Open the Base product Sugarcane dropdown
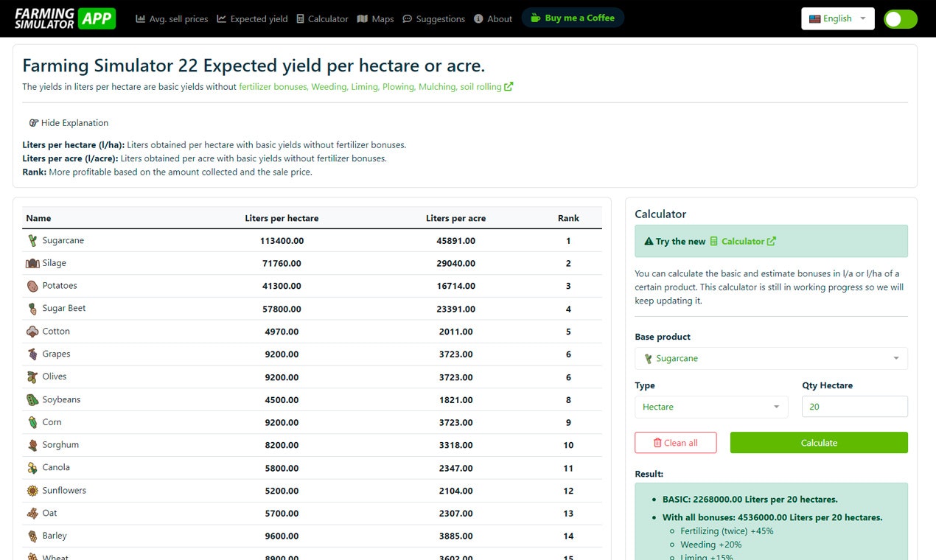The height and width of the screenshot is (560, 936). pos(771,359)
